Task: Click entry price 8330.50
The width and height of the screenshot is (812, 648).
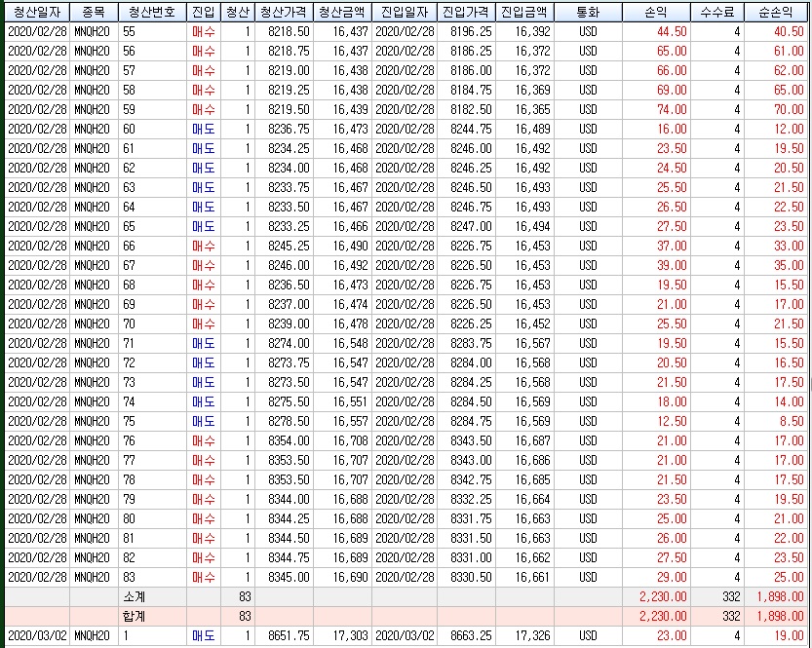Action: tap(466, 578)
